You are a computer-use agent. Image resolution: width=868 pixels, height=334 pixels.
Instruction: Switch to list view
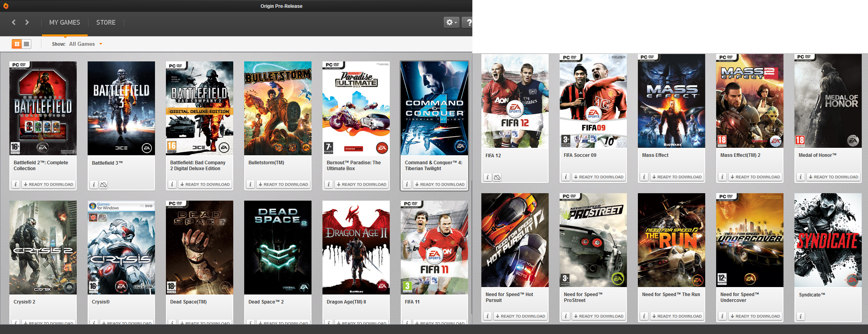(x=26, y=44)
